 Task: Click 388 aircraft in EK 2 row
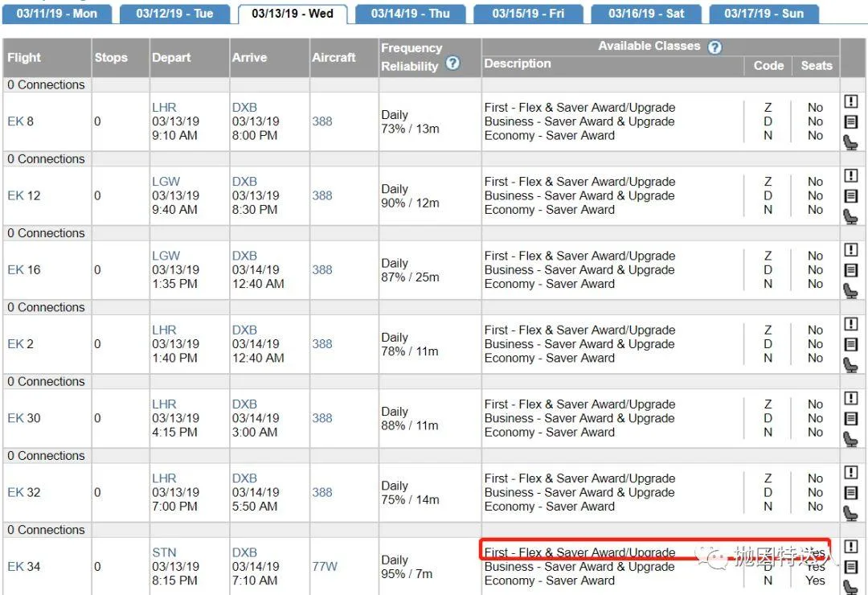click(x=322, y=344)
